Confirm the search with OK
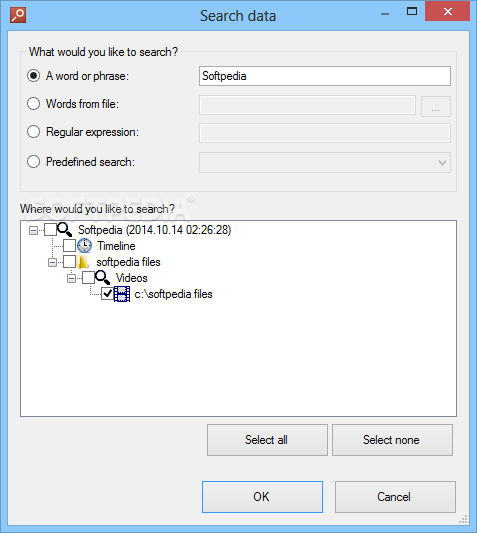This screenshot has width=477, height=533. pyautogui.click(x=262, y=497)
